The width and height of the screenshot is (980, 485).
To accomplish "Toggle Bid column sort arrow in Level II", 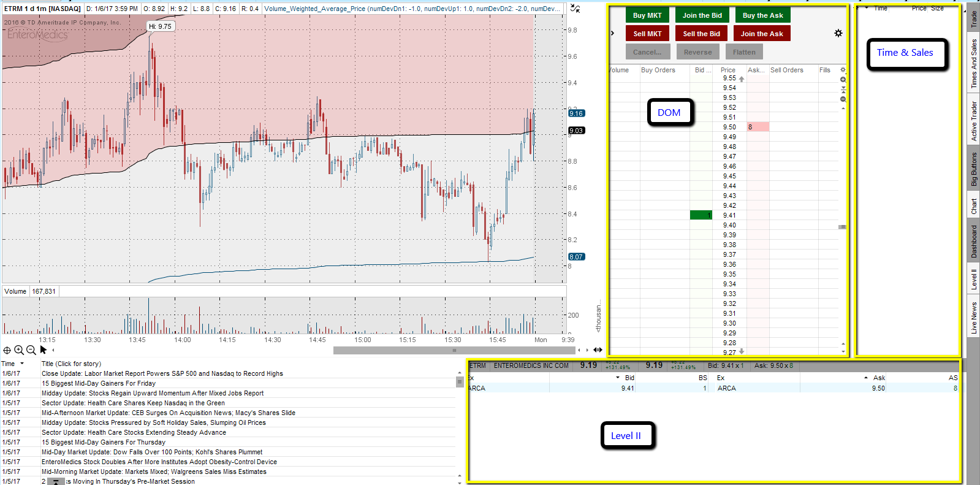I will tap(618, 378).
